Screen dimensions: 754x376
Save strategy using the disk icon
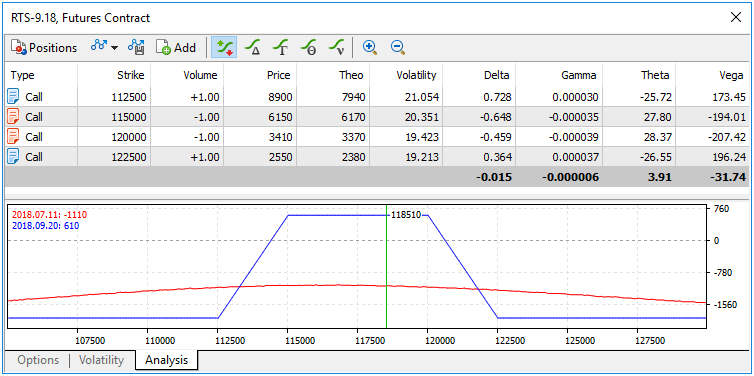(x=136, y=48)
